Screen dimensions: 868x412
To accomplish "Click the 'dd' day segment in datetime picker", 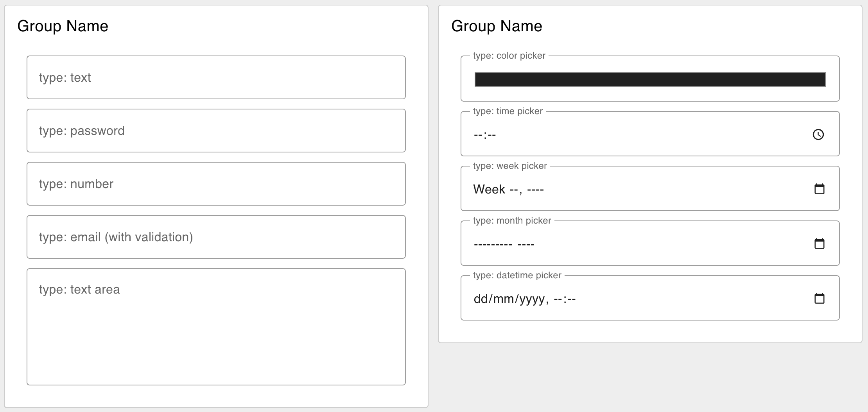I will pyautogui.click(x=482, y=299).
